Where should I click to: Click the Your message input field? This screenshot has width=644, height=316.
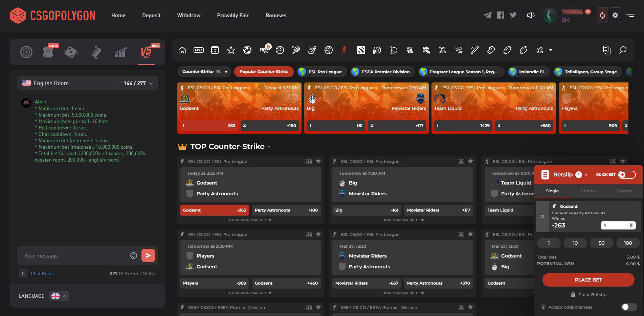pyautogui.click(x=75, y=256)
